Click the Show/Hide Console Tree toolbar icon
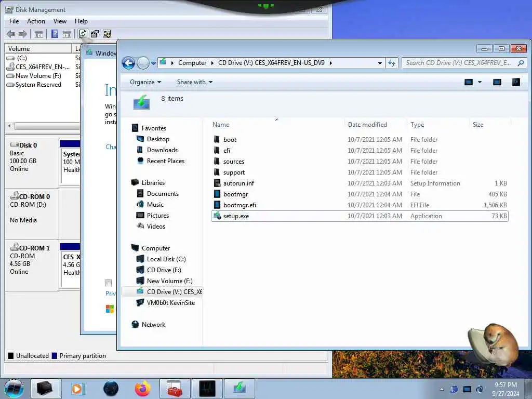Screen dimensions: 532x399 point(38,34)
